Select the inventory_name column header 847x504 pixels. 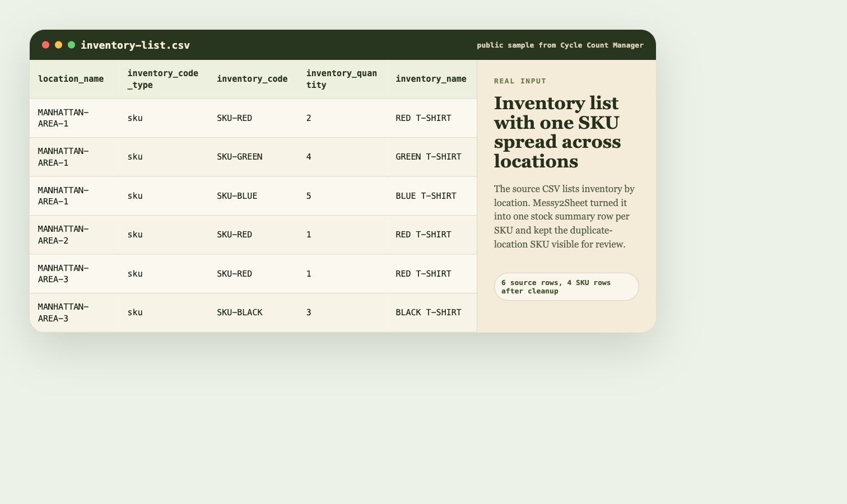(432, 79)
